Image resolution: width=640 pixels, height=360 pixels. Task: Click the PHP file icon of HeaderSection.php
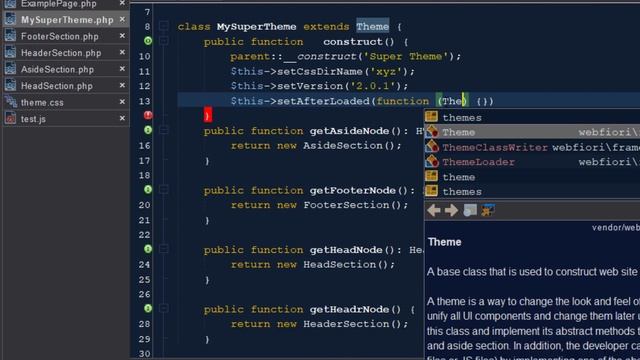(10, 52)
